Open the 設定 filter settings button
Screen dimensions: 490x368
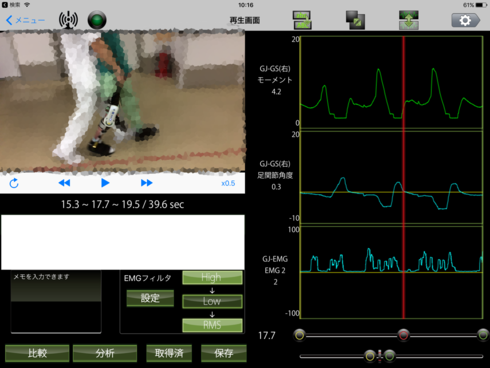(x=150, y=298)
